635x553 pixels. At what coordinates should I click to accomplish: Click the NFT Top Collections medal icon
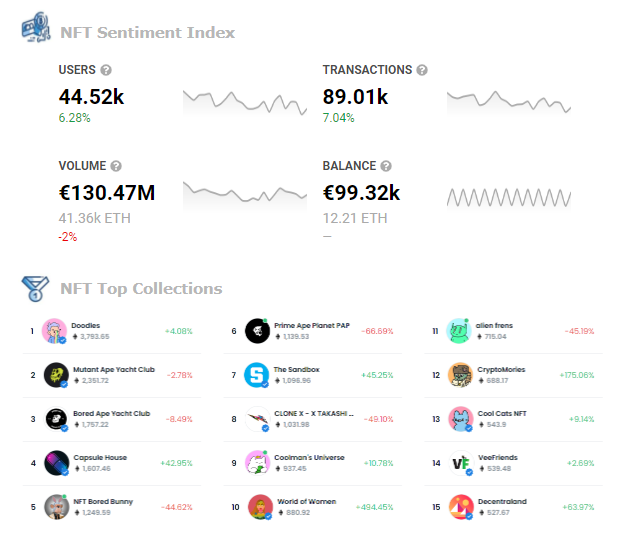point(35,289)
